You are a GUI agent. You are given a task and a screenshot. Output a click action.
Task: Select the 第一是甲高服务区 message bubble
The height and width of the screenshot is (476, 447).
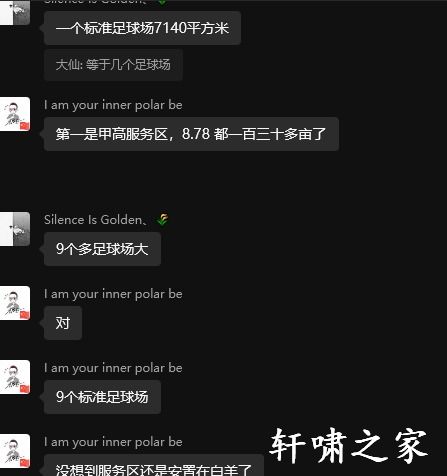191,134
